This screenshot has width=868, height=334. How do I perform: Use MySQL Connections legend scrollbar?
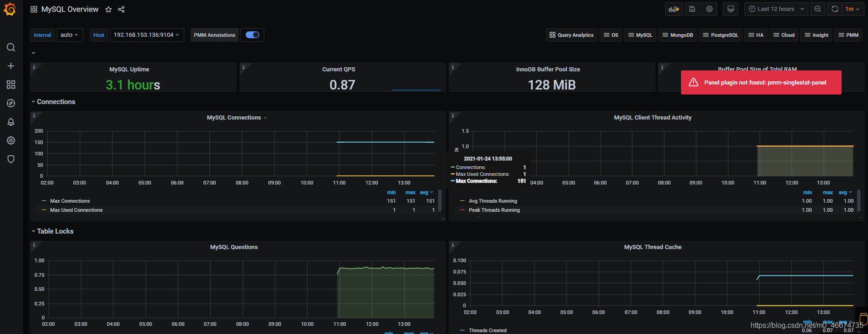point(440,200)
